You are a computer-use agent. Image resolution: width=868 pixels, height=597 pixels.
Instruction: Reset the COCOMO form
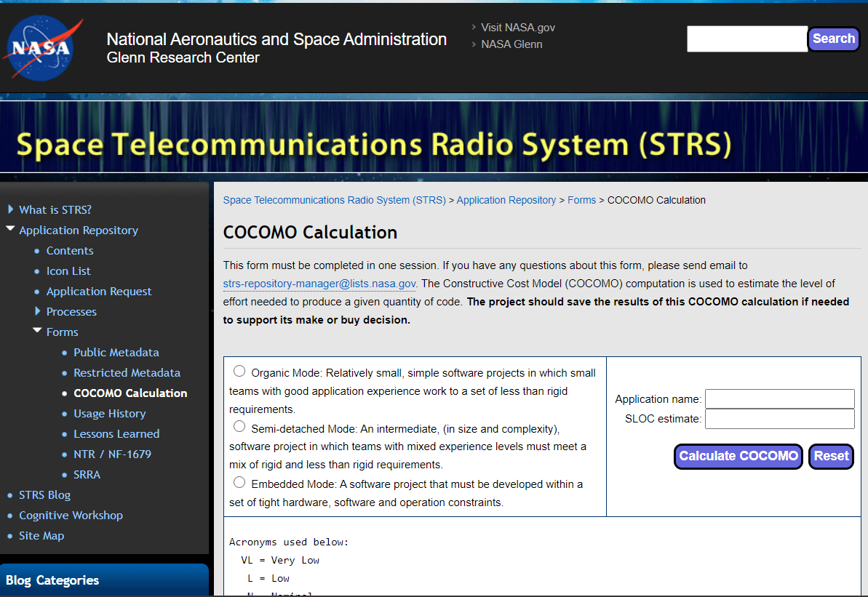click(831, 457)
